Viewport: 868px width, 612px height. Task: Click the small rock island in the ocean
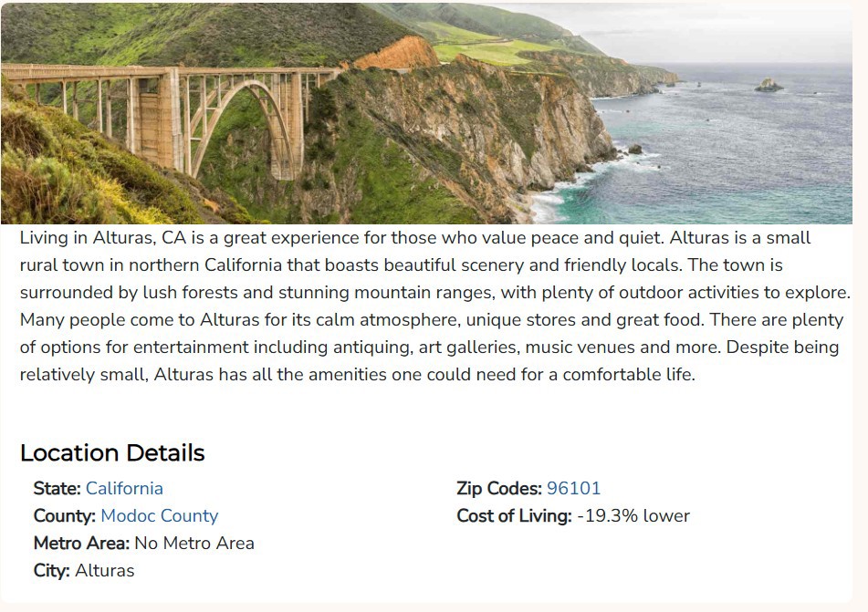tap(768, 86)
